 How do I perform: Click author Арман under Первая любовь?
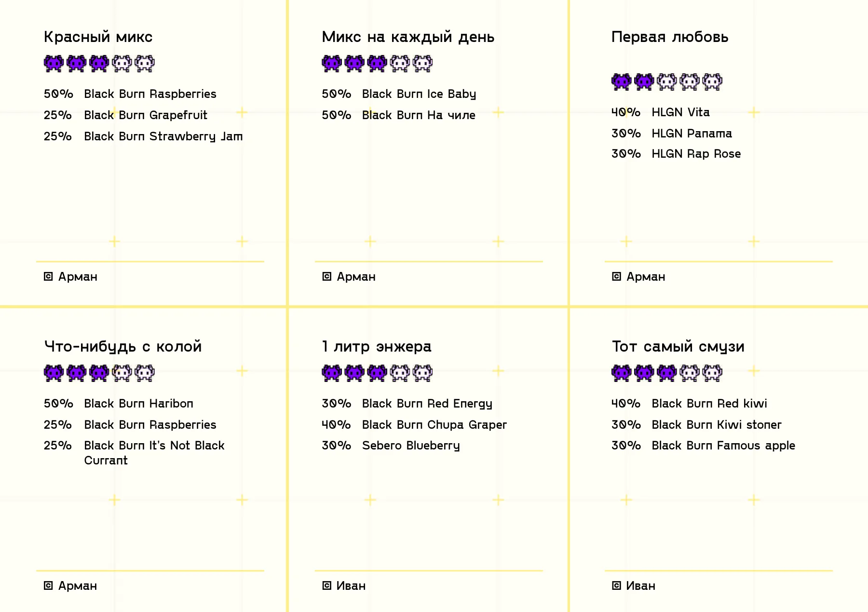point(646,276)
